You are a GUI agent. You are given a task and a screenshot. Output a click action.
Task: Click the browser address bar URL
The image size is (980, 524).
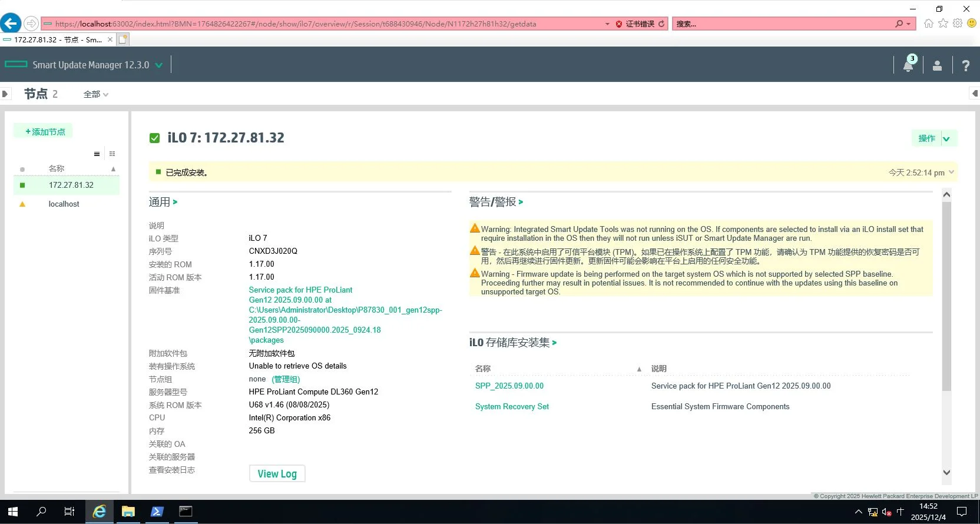pos(296,24)
